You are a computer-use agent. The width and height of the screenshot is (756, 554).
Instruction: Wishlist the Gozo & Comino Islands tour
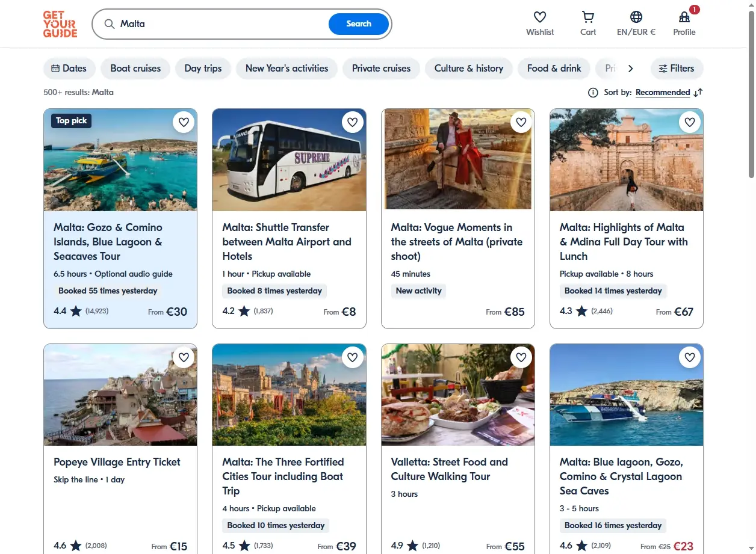[184, 123]
